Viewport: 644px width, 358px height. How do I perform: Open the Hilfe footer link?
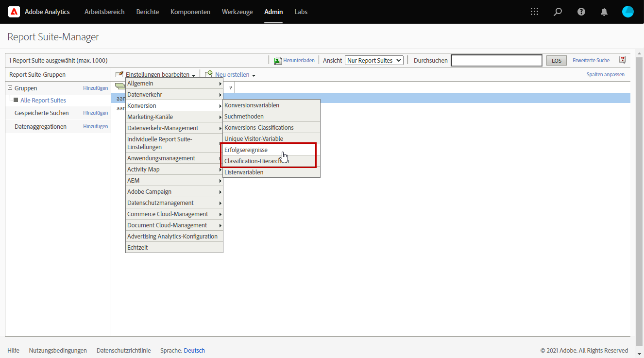13,351
